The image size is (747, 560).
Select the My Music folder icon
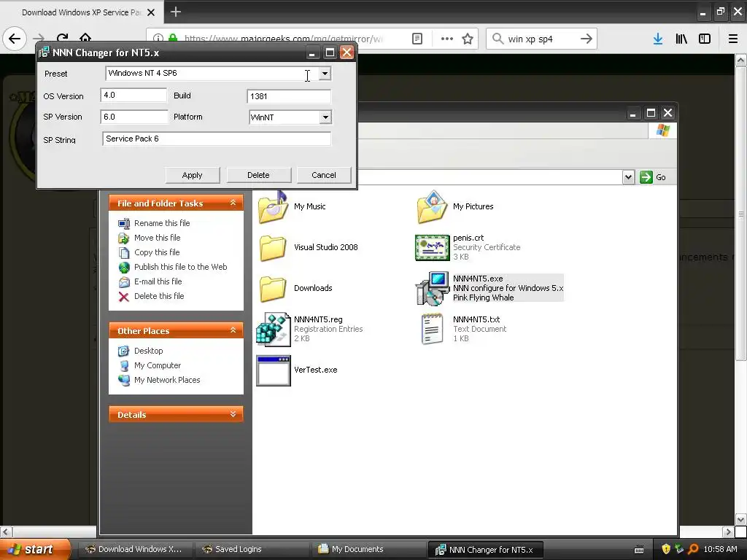point(273,207)
